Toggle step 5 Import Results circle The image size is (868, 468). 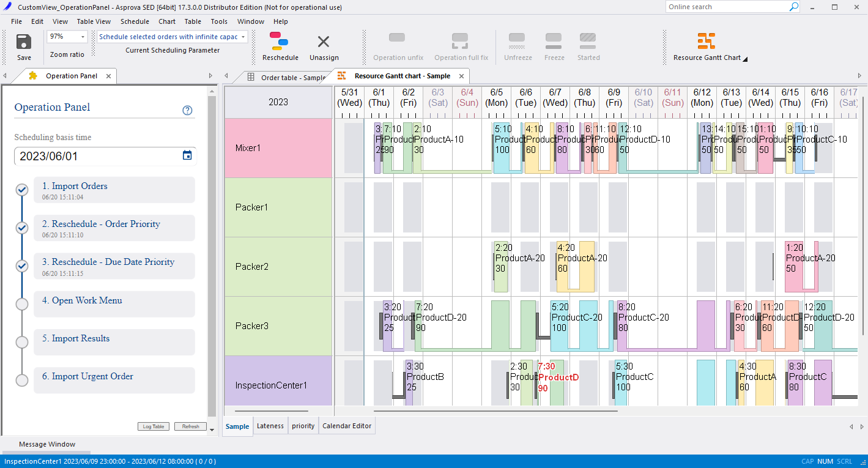click(22, 342)
